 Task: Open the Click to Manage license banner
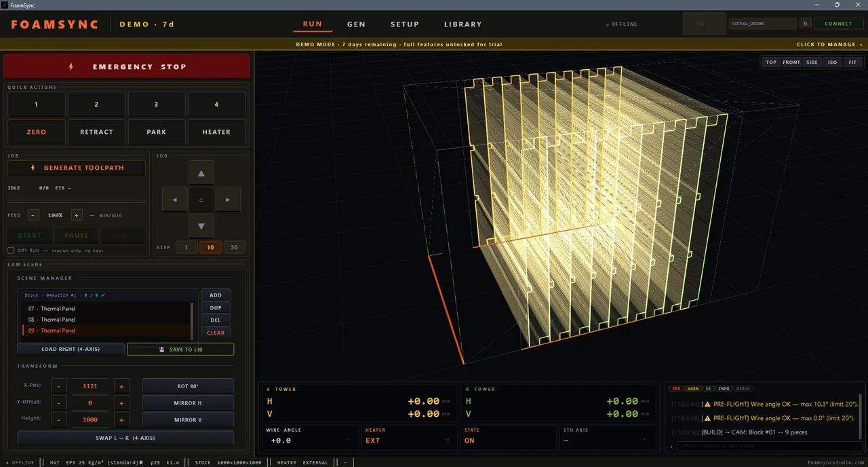click(829, 44)
